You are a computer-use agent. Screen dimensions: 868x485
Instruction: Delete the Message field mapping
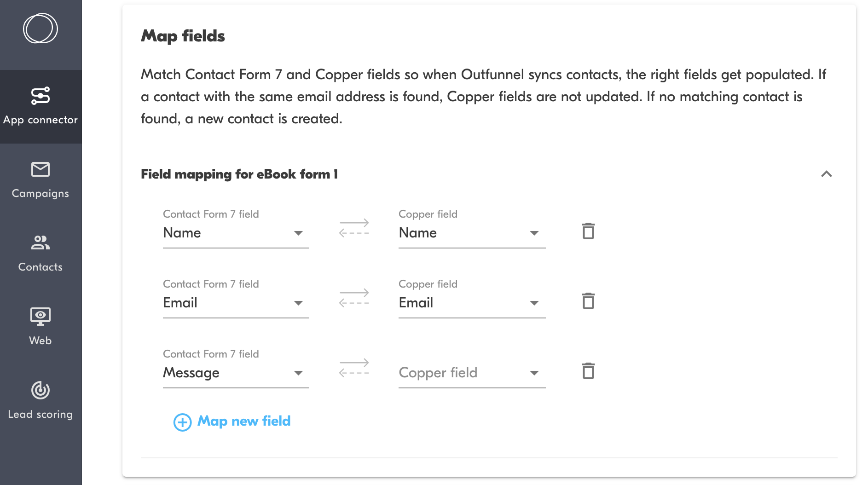(x=588, y=371)
